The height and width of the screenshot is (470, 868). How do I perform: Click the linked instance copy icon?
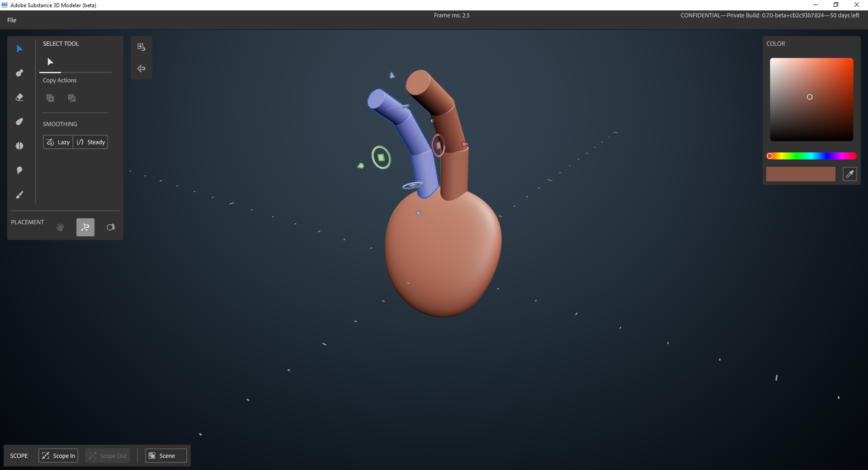[x=72, y=98]
